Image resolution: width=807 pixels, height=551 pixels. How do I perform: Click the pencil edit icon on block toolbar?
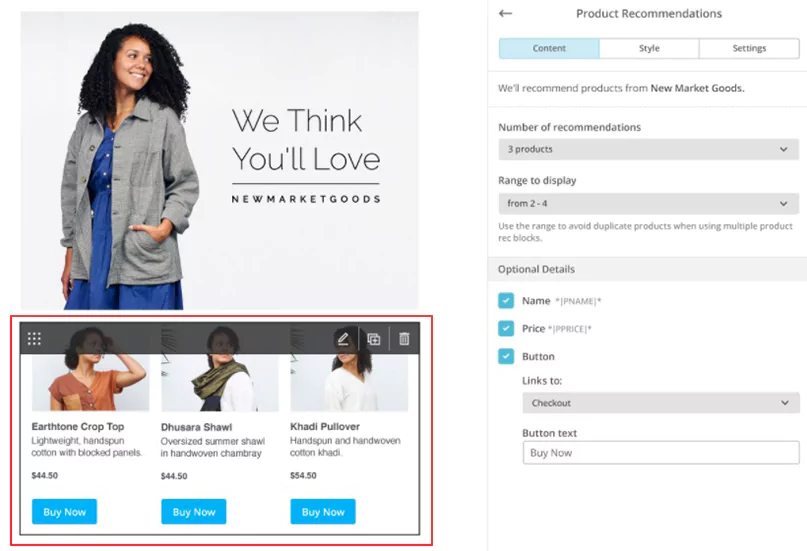pos(343,339)
